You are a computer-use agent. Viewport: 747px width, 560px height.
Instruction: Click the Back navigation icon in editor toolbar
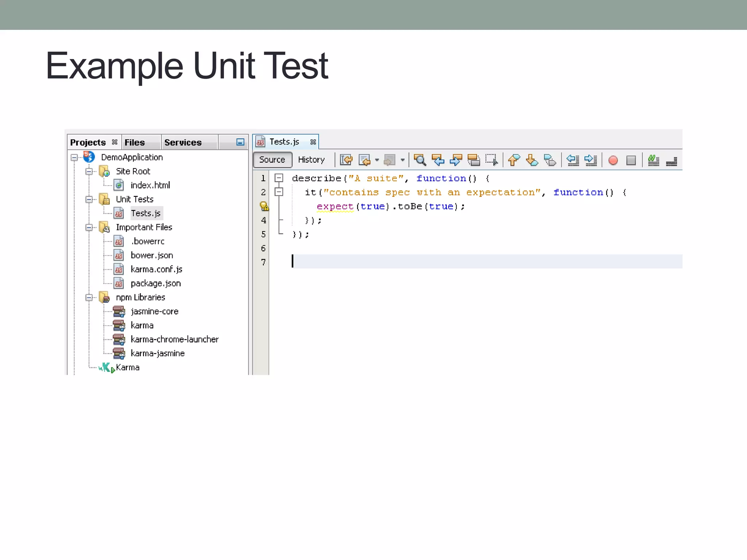364,160
